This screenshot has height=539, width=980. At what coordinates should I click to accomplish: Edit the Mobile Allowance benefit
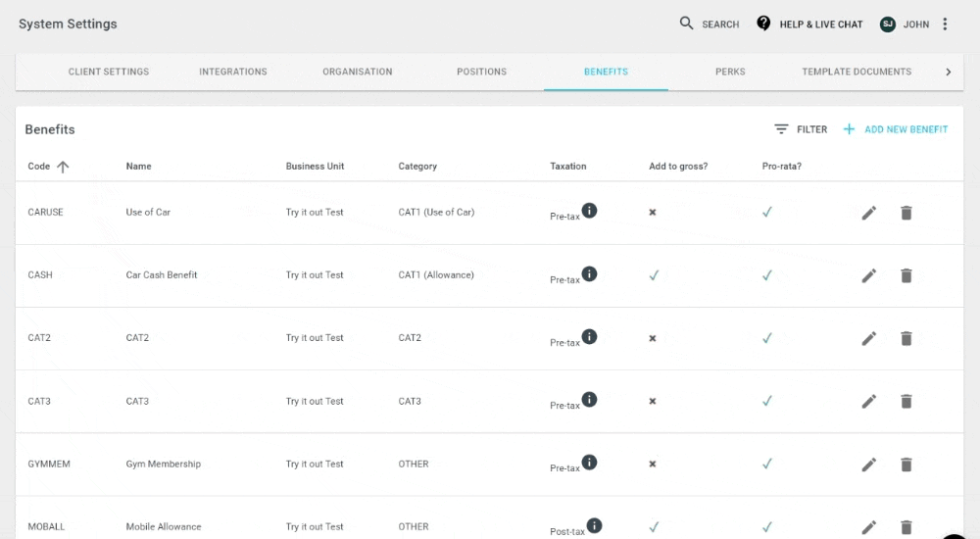pyautogui.click(x=868, y=527)
